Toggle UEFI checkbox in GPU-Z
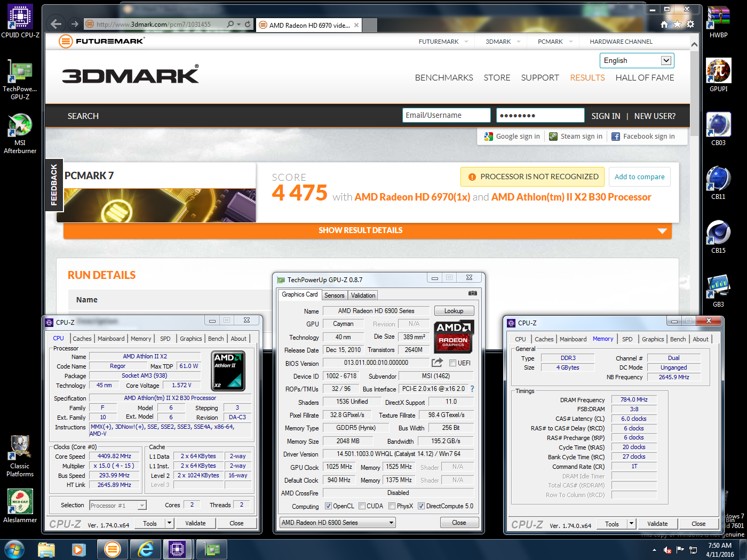The height and width of the screenshot is (560, 747). point(452,363)
